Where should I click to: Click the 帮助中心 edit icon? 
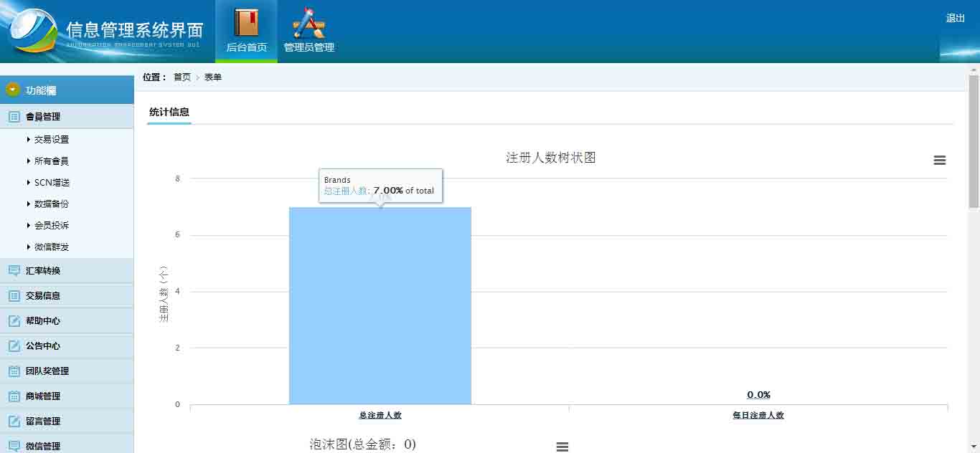click(14, 321)
